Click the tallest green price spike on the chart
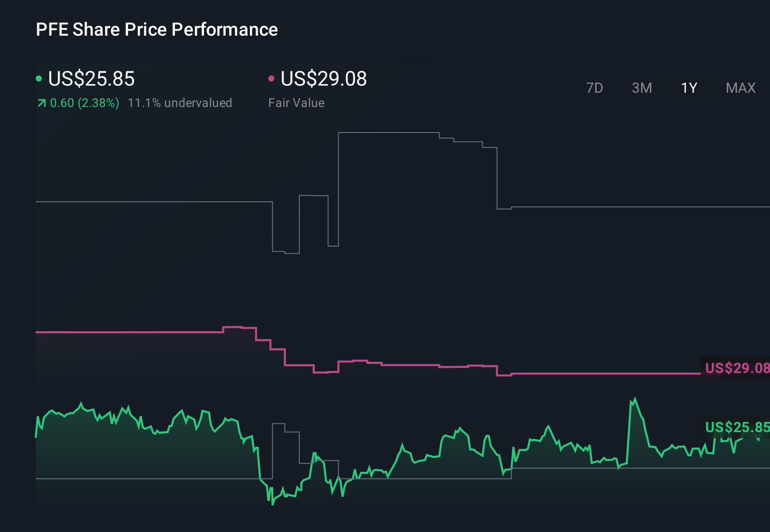The width and height of the screenshot is (770, 532). pyautogui.click(x=635, y=397)
